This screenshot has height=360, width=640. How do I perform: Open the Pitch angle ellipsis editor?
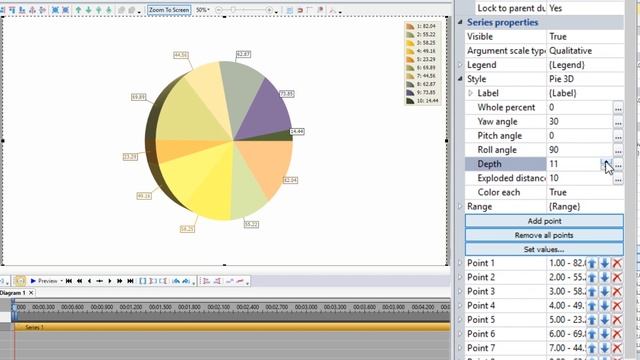tap(618, 136)
